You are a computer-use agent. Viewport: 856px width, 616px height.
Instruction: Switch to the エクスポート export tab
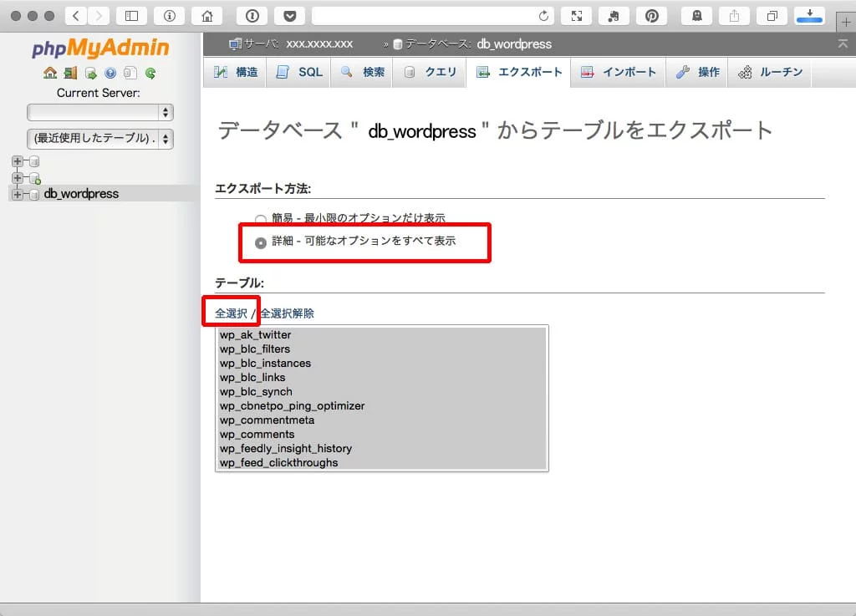coord(518,72)
